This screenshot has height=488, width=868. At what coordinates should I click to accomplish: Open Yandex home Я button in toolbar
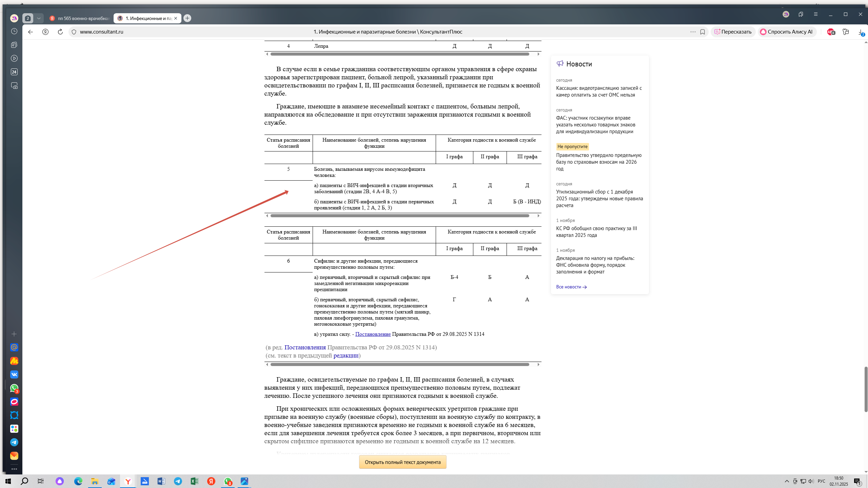coord(45,32)
